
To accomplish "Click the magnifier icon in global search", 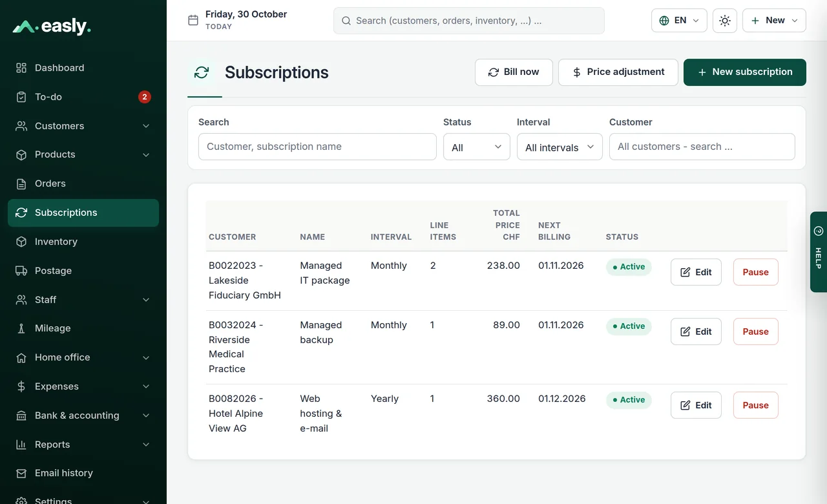I will click(x=346, y=21).
